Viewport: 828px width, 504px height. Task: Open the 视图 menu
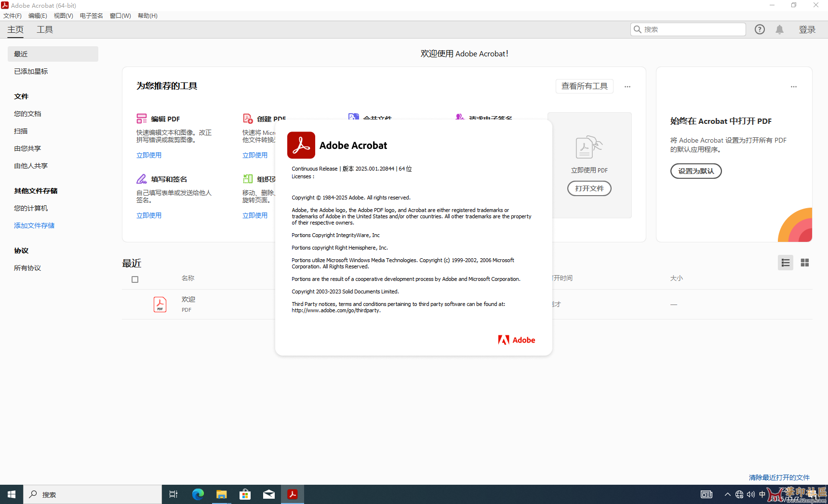(x=63, y=15)
